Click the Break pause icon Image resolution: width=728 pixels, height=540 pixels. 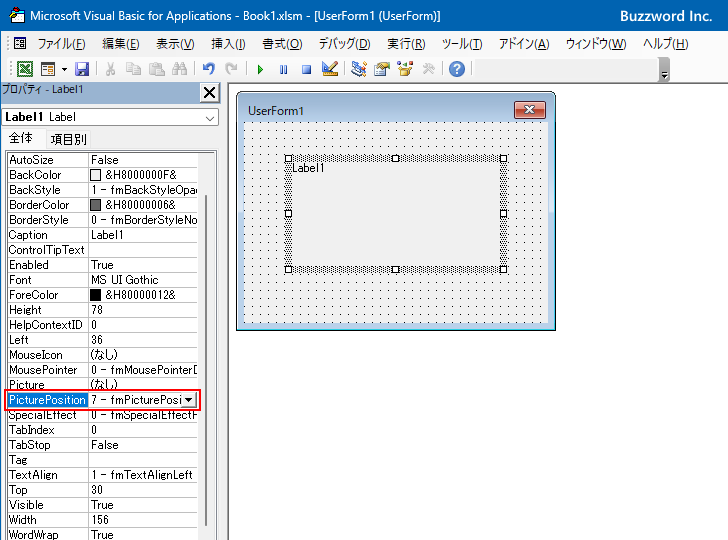coord(283,70)
